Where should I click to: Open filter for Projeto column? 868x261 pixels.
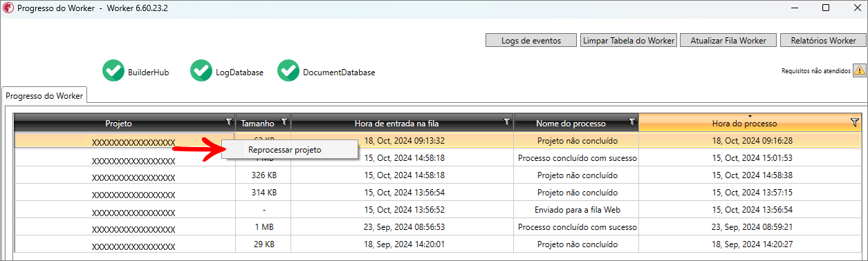(229, 122)
